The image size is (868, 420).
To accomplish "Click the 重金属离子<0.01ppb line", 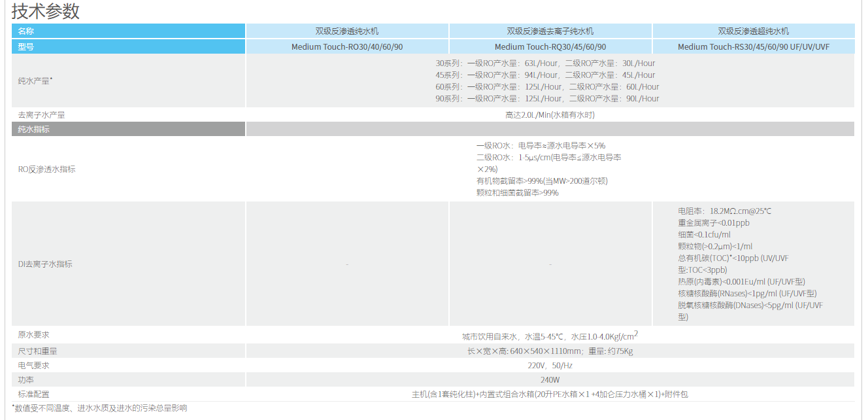I will (714, 223).
